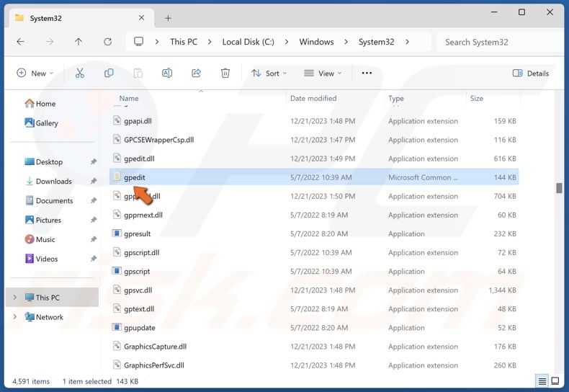Click the gpapi.dll file icon

click(117, 120)
